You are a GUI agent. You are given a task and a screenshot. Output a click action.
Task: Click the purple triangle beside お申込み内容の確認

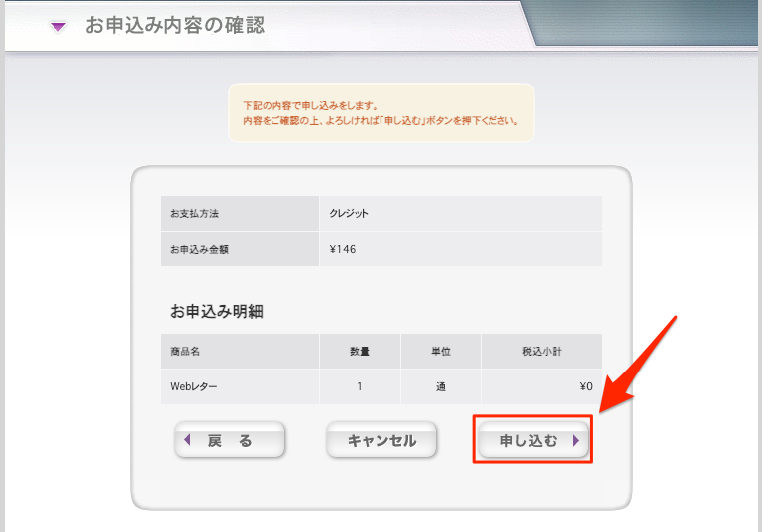[x=58, y=27]
